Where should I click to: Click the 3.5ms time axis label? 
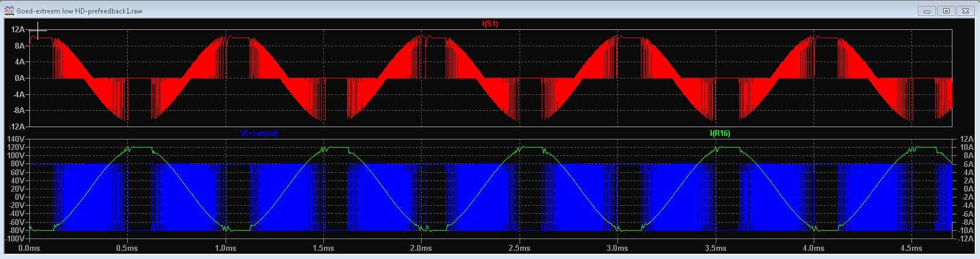click(715, 248)
